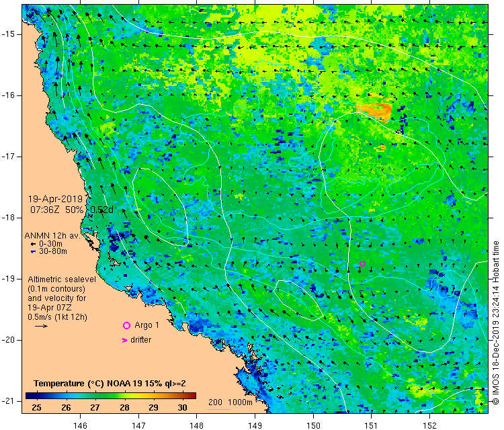Click the latitude label -19

(7, 279)
